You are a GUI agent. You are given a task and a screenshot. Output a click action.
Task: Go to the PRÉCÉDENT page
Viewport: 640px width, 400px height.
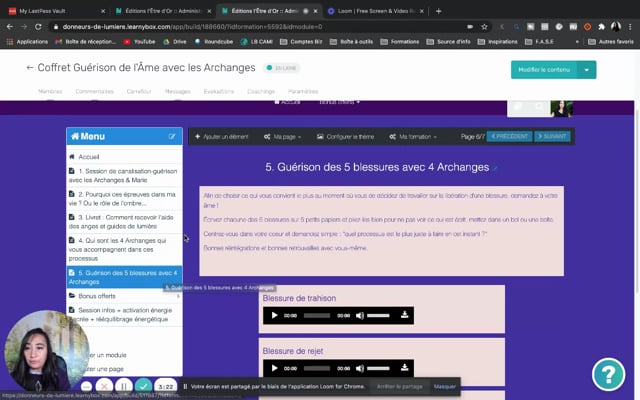509,136
